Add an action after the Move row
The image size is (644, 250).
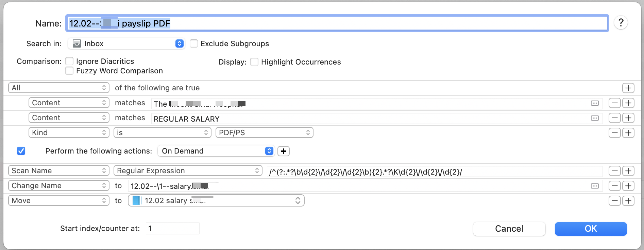point(628,201)
